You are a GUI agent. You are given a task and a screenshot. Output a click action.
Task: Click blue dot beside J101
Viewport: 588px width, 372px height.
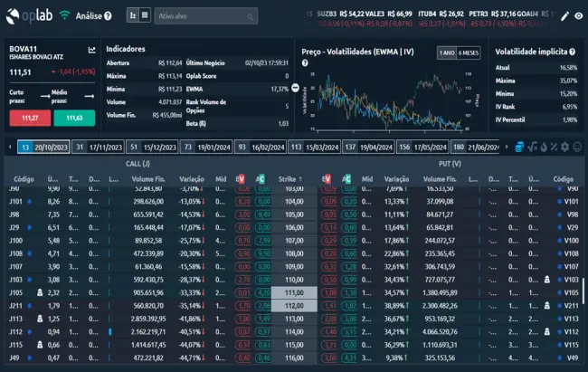coord(29,202)
